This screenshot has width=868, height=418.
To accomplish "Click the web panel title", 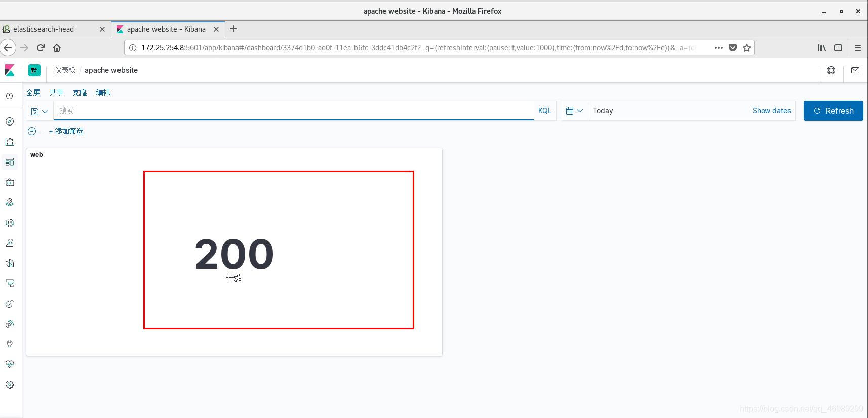I will [x=36, y=155].
